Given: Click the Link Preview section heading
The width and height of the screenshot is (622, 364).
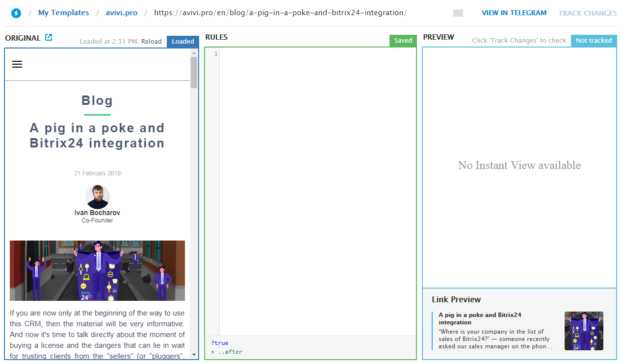Looking at the screenshot, I should [x=456, y=299].
